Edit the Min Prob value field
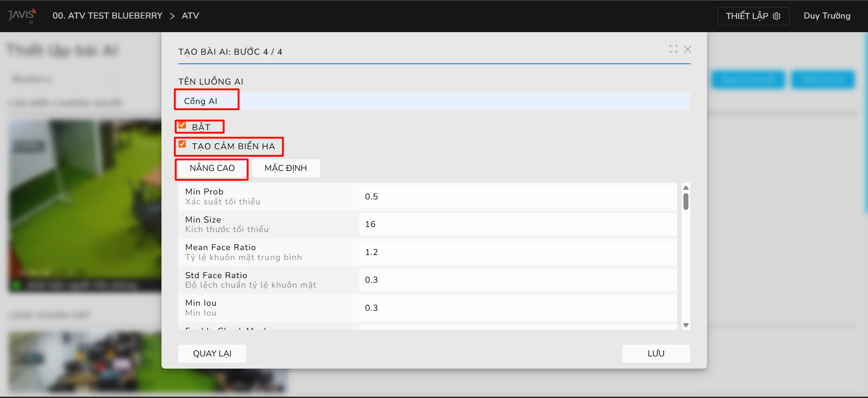Image resolution: width=868 pixels, height=398 pixels. pos(517,197)
